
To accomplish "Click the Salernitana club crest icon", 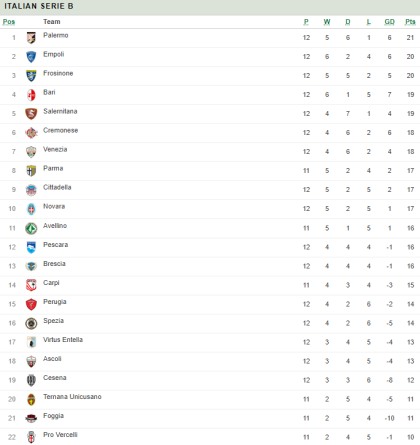I will pos(31,114).
